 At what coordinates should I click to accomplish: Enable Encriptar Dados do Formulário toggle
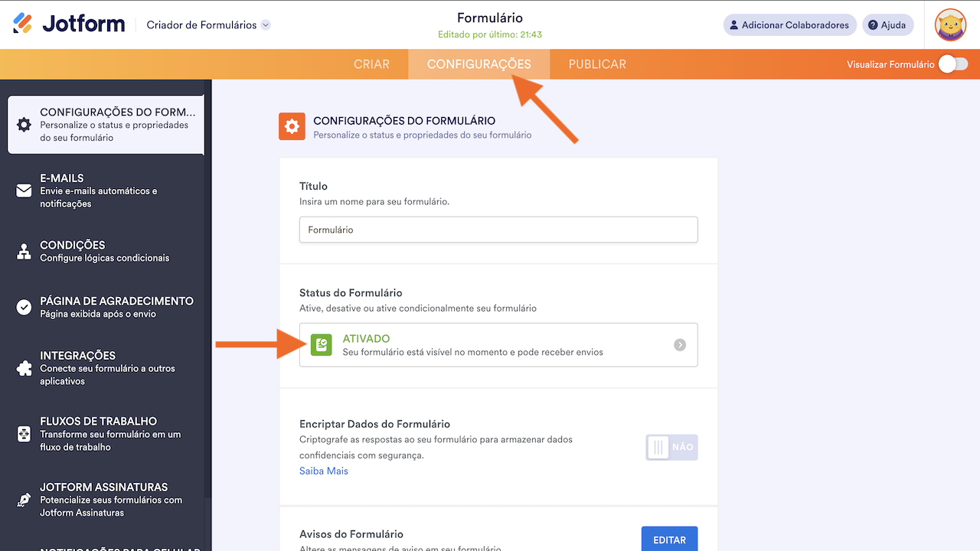[671, 447]
